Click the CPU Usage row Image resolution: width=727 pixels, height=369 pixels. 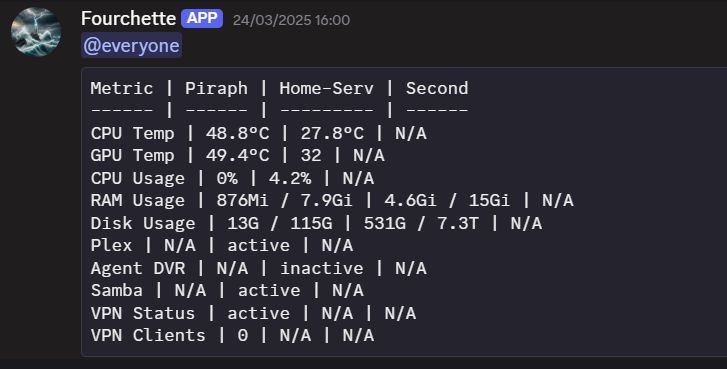coord(232,178)
